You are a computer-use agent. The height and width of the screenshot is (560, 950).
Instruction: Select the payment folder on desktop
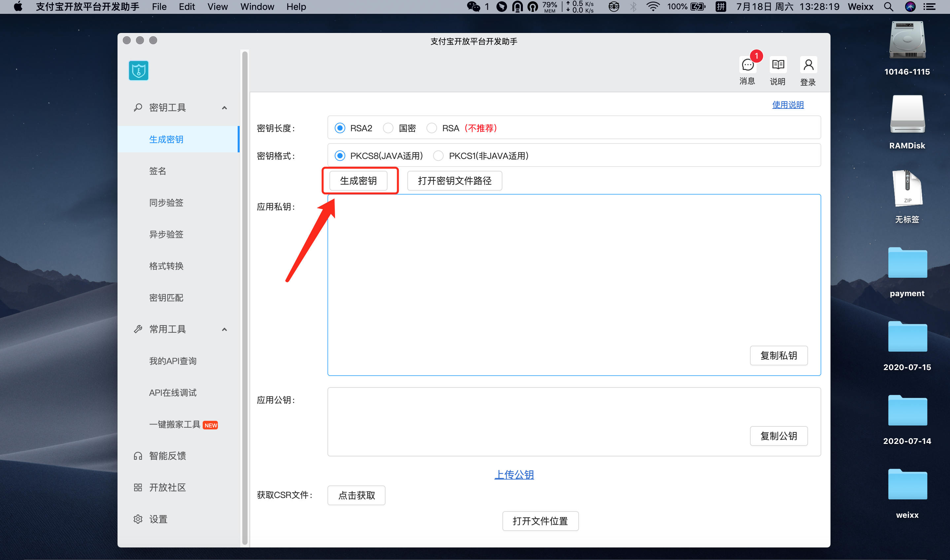coord(907,263)
